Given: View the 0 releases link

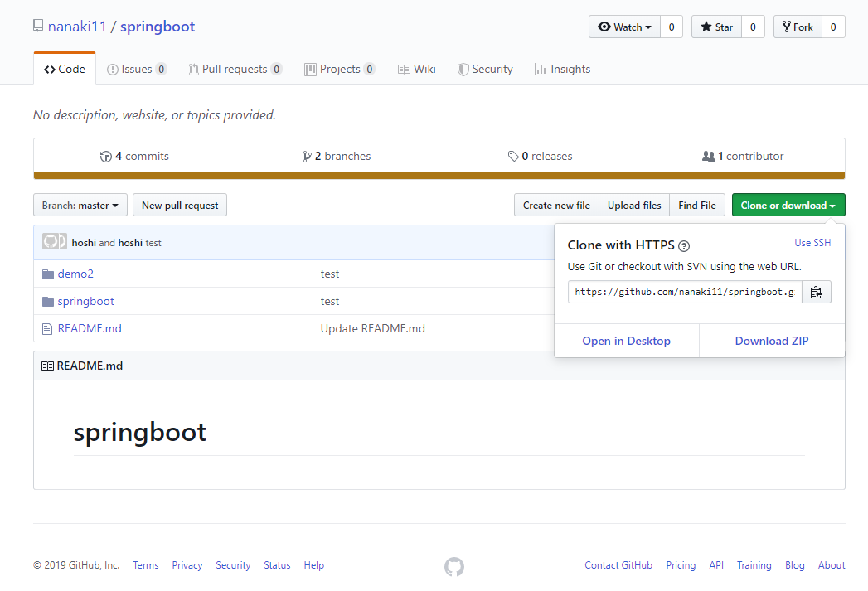Looking at the screenshot, I should pos(541,156).
